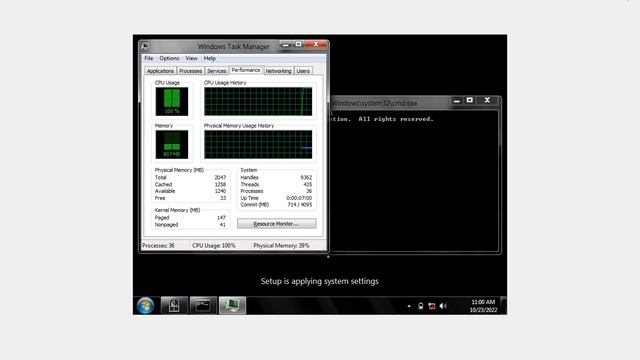
Task: Minimize the Task Manager window
Action: click(x=286, y=44)
